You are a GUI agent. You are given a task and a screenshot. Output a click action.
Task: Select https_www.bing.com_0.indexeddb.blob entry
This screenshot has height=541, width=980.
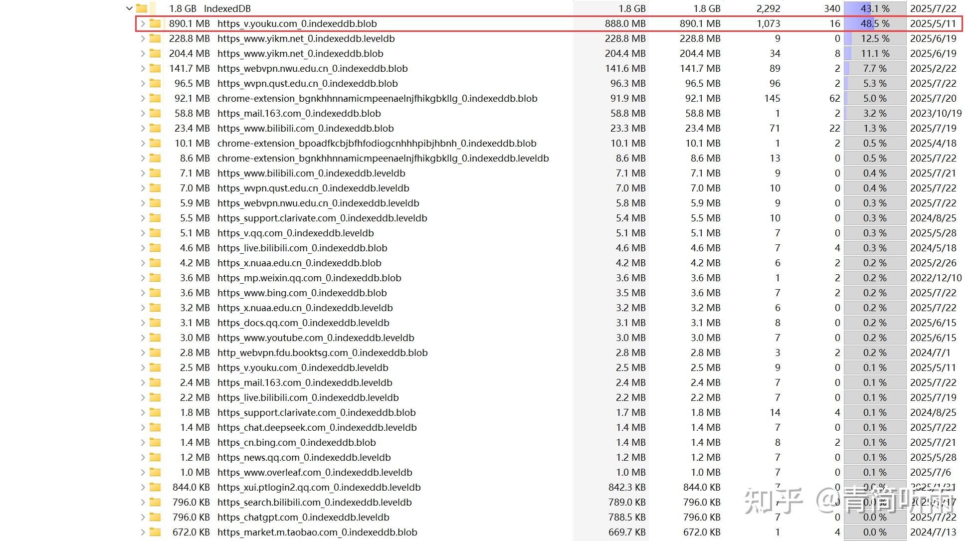(x=302, y=293)
